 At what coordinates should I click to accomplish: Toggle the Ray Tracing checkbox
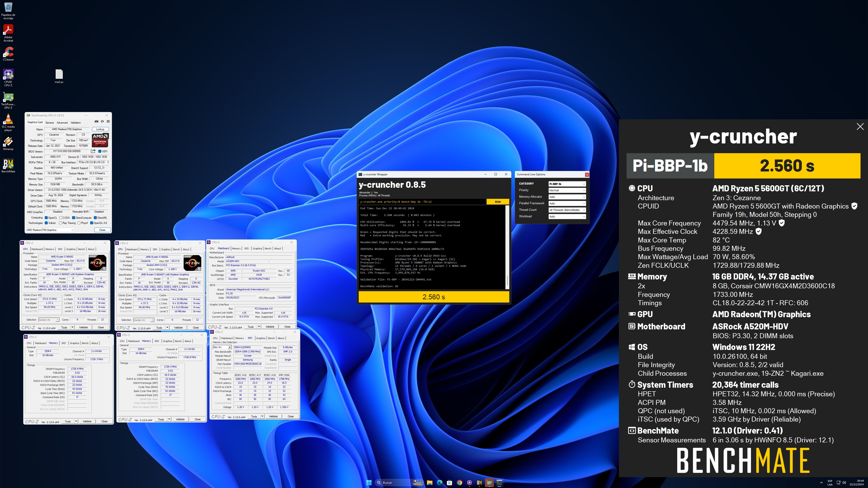click(61, 223)
